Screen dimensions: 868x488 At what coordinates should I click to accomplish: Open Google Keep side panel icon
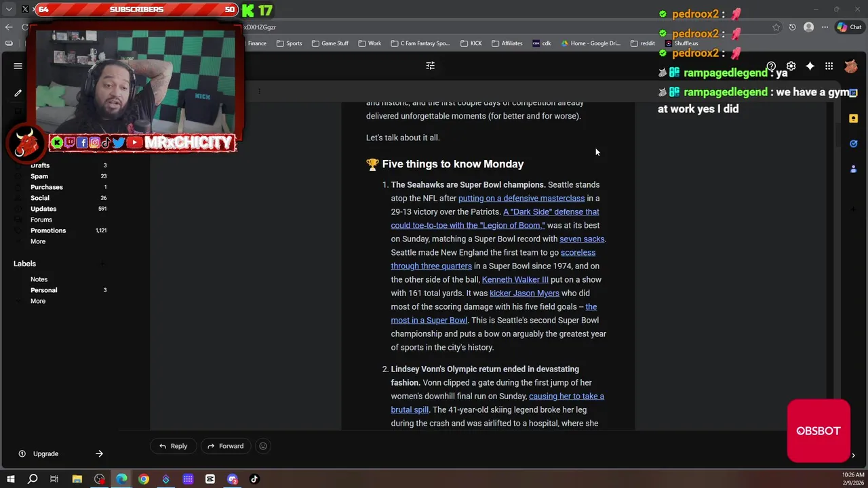pos(853,118)
